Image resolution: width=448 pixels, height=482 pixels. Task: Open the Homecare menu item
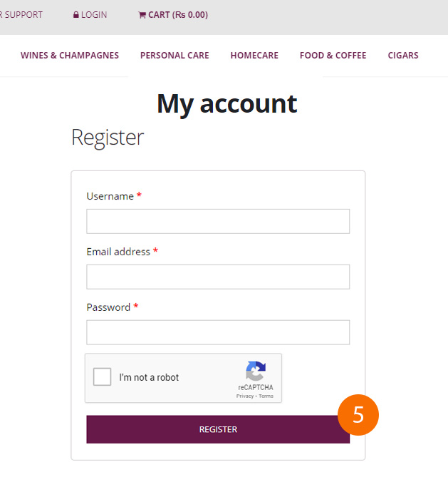pos(254,56)
